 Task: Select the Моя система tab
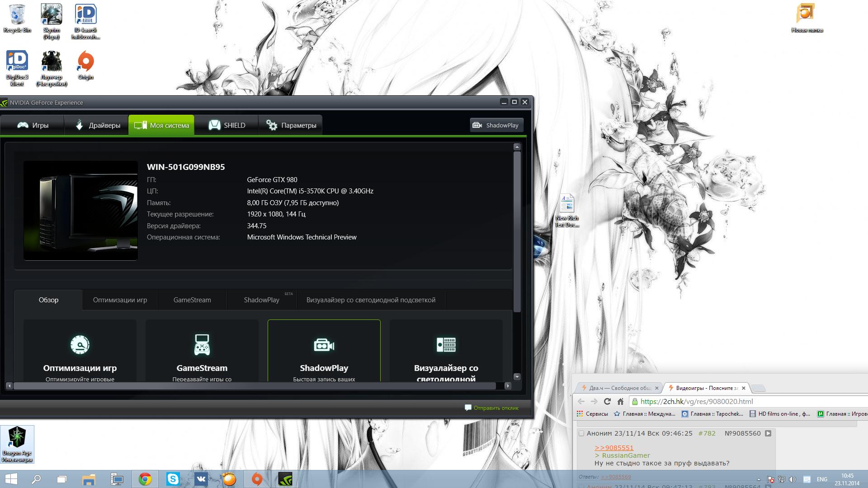(161, 125)
